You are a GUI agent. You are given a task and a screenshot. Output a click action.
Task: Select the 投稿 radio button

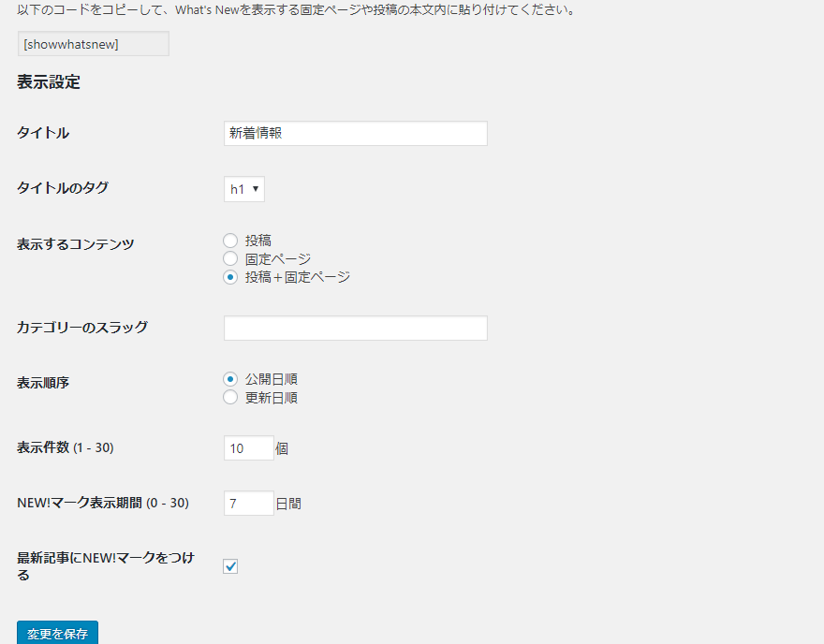[x=230, y=241]
